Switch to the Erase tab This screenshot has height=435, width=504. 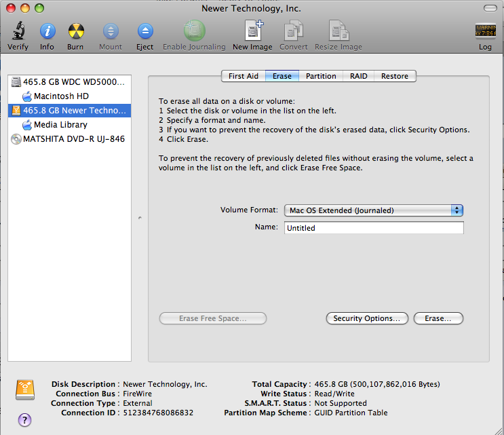[282, 76]
